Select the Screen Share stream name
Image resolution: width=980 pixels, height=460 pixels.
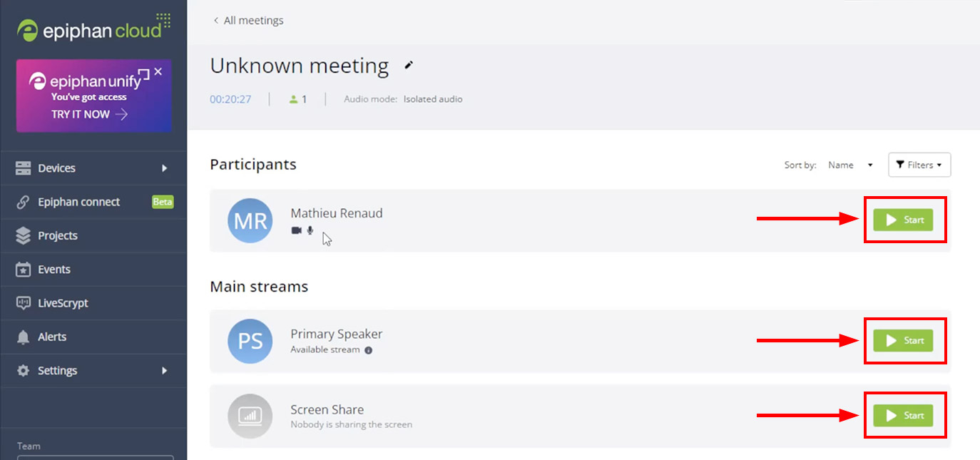[327, 409]
